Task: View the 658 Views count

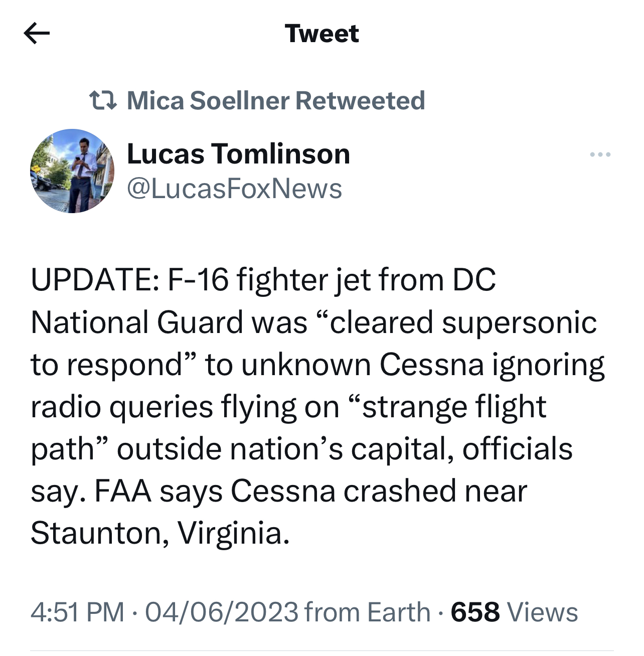Action: (514, 612)
